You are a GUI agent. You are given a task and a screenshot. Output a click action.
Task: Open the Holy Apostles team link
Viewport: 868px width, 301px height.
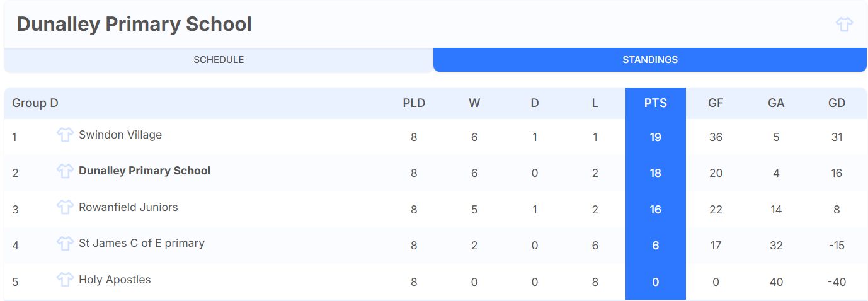click(115, 280)
